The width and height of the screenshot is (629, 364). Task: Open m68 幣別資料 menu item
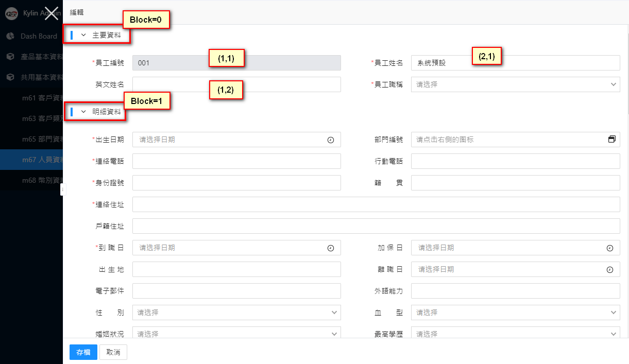click(42, 180)
